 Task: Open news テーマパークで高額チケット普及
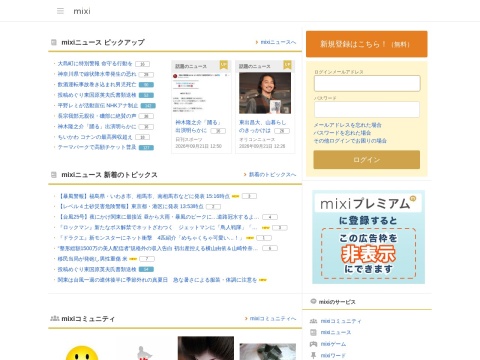97,147
